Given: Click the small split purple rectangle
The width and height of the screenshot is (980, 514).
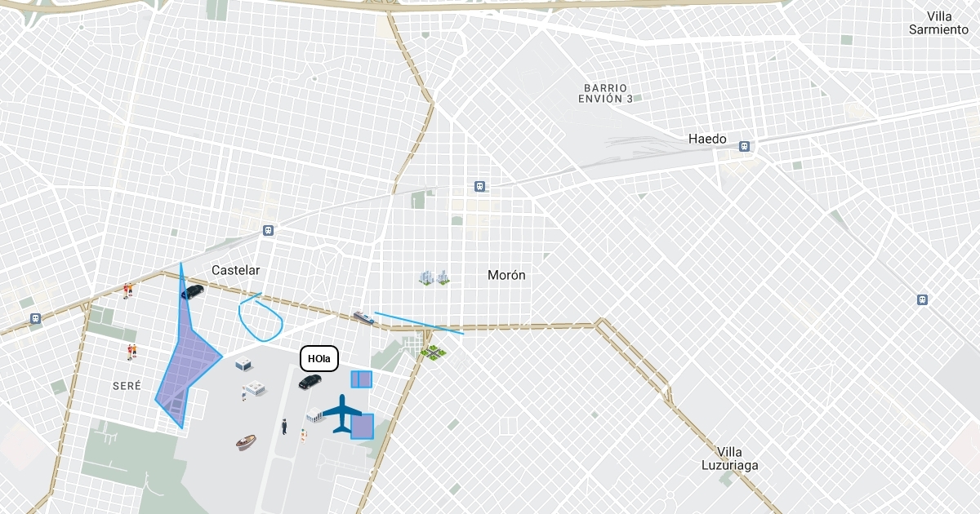Looking at the screenshot, I should click(361, 379).
